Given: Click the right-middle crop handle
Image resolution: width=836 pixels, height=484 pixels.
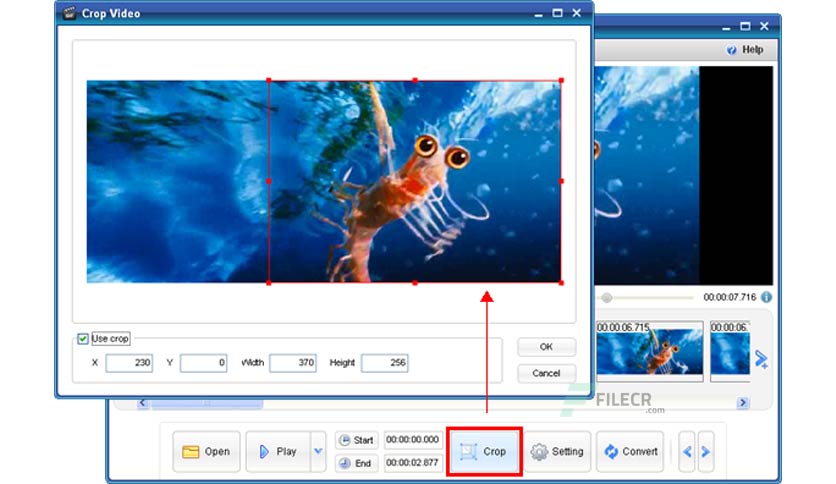Looking at the screenshot, I should 561,181.
